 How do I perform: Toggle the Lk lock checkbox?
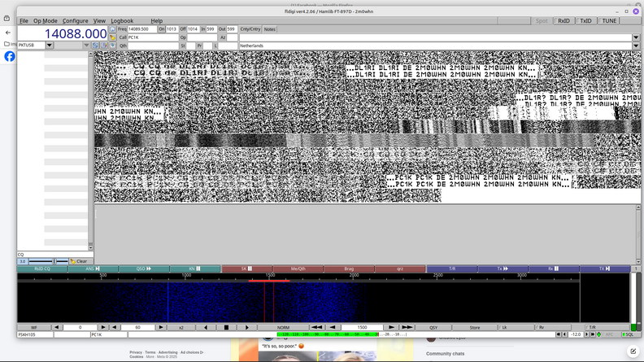tap(516, 328)
